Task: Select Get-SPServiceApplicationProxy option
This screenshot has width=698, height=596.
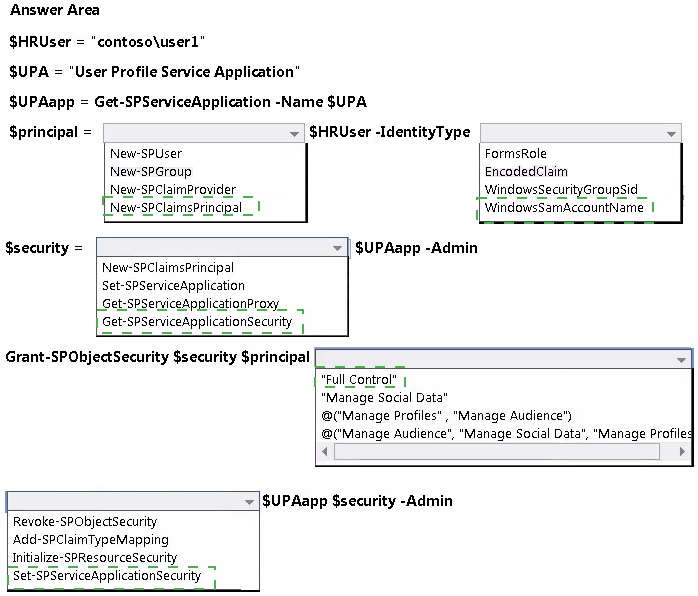Action: (x=191, y=304)
